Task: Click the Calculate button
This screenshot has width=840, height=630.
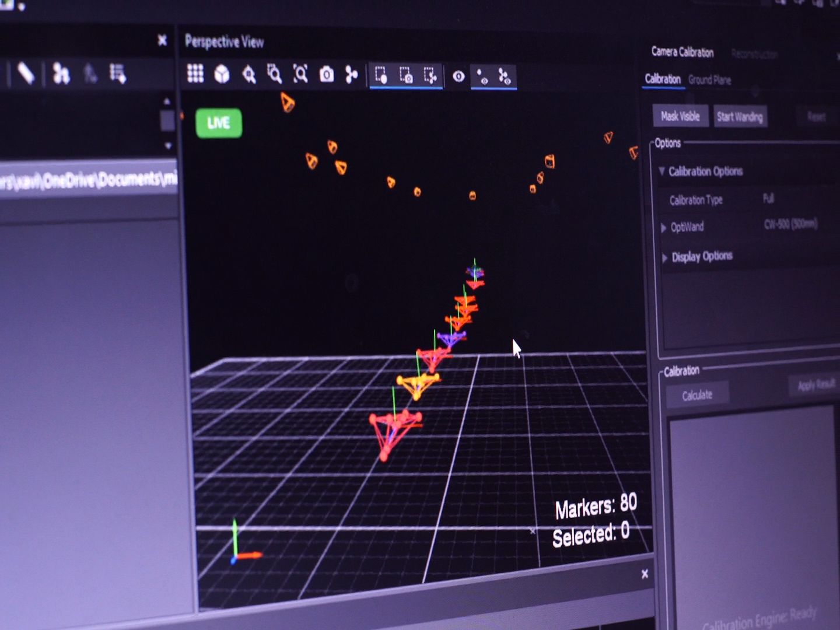Action: [x=697, y=395]
